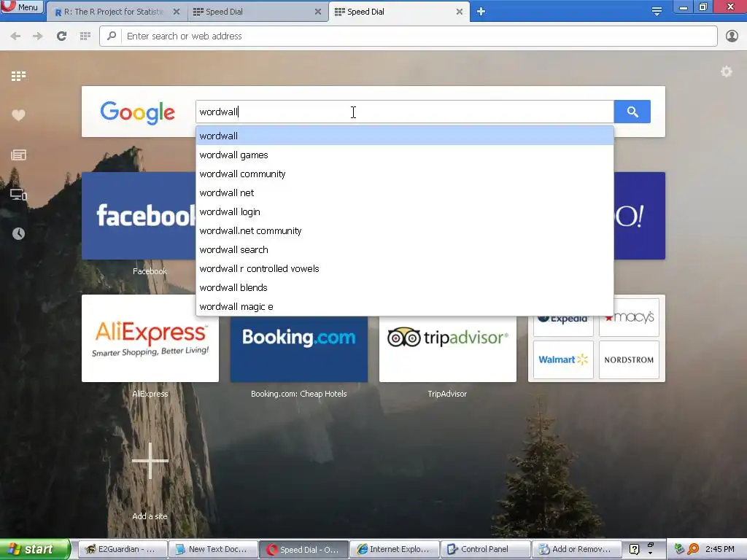Click the Add a site plus tile

click(150, 461)
